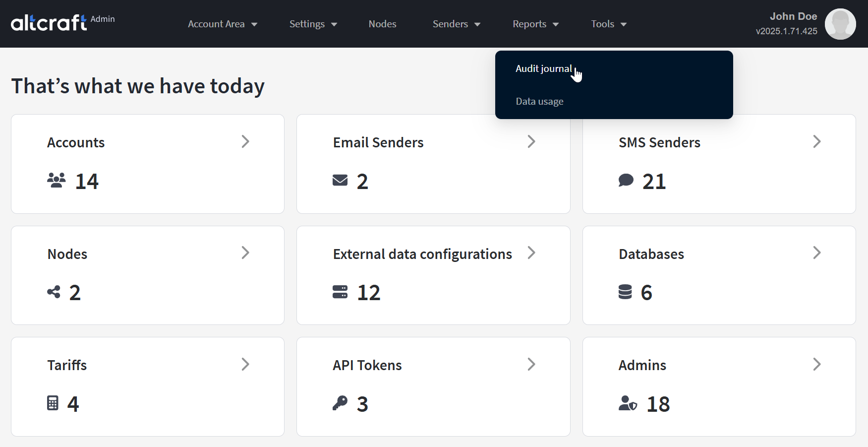Open the Senders dropdown menu
This screenshot has height=447, width=868.
click(456, 24)
